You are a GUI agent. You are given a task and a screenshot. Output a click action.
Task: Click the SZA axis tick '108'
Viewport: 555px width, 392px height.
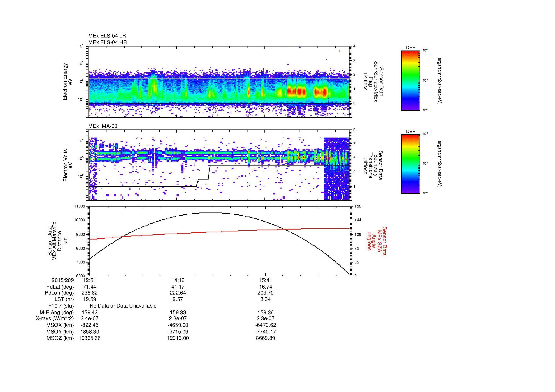tap(357, 234)
